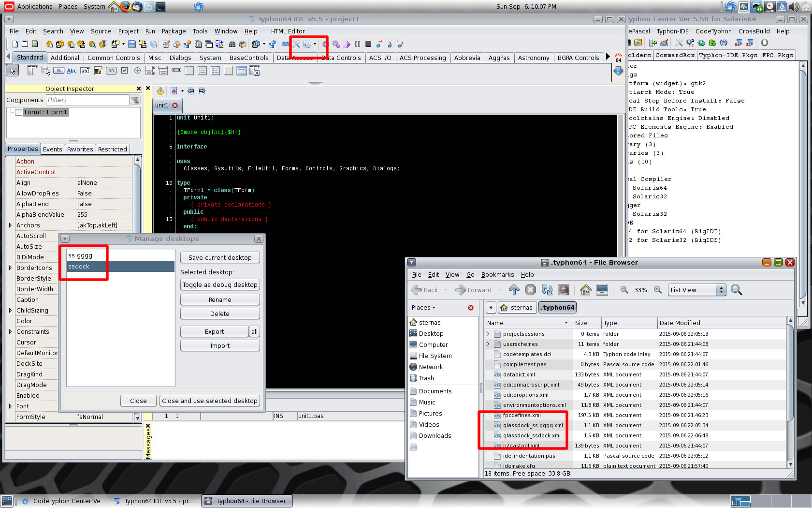Click the Rename button in Manage desktops

point(220,299)
